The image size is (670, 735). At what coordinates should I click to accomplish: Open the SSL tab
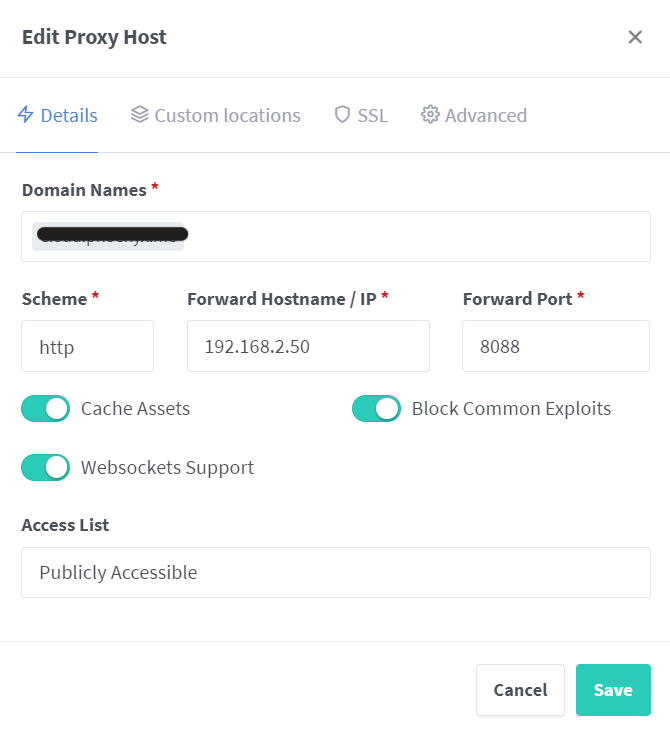(x=361, y=115)
